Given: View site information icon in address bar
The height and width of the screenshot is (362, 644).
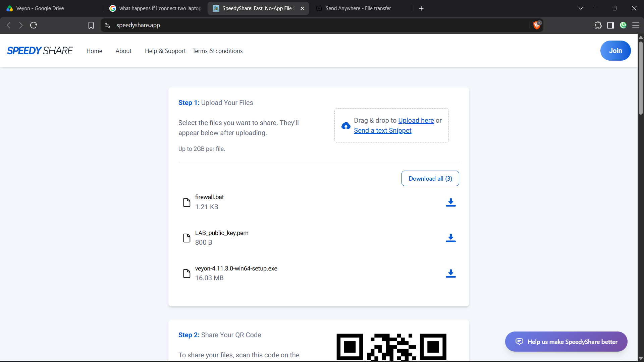Looking at the screenshot, I should (107, 25).
